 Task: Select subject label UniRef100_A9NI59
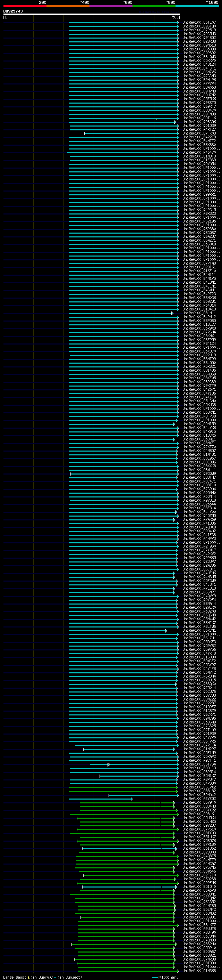coord(199,424)
